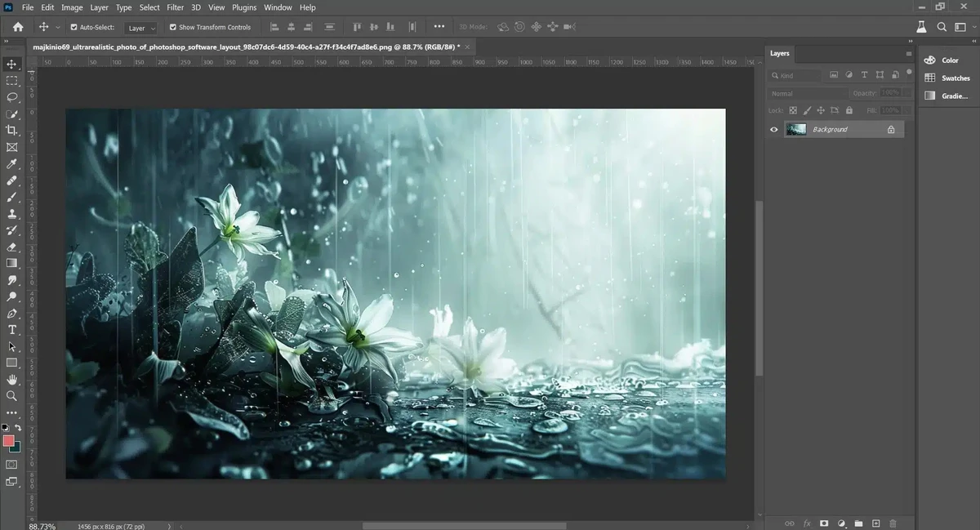Screen dimensions: 980x530
Task: Choose the Horizontal Type tool
Action: pyautogui.click(x=12, y=330)
